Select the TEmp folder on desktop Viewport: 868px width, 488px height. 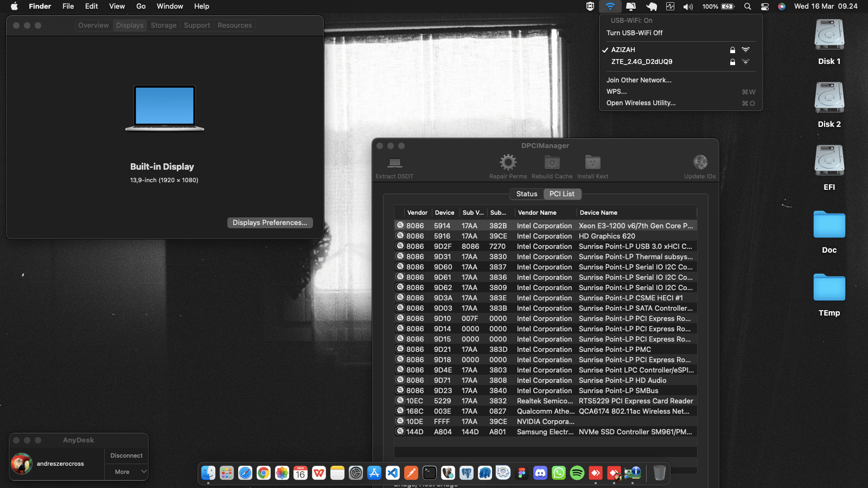click(x=829, y=287)
